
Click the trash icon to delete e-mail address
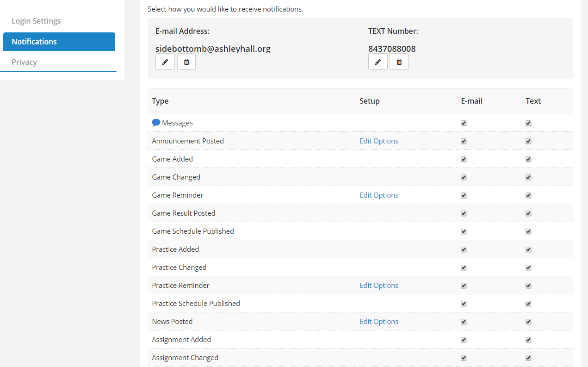coord(186,62)
